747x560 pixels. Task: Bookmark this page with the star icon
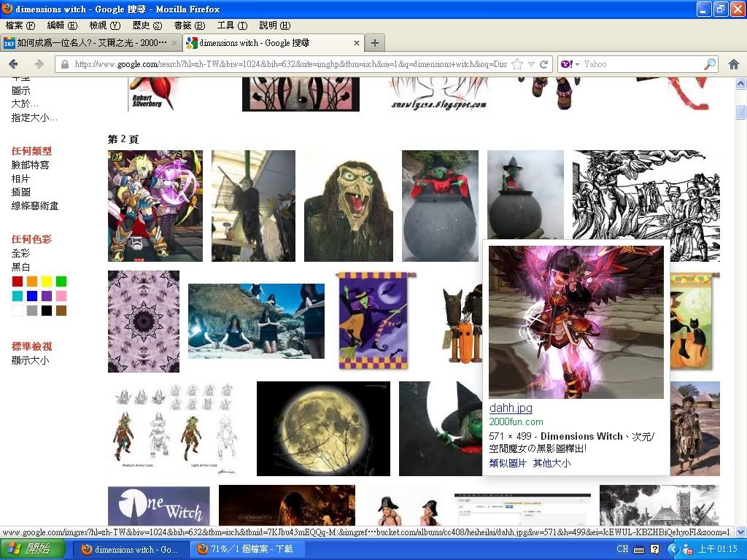(x=517, y=64)
